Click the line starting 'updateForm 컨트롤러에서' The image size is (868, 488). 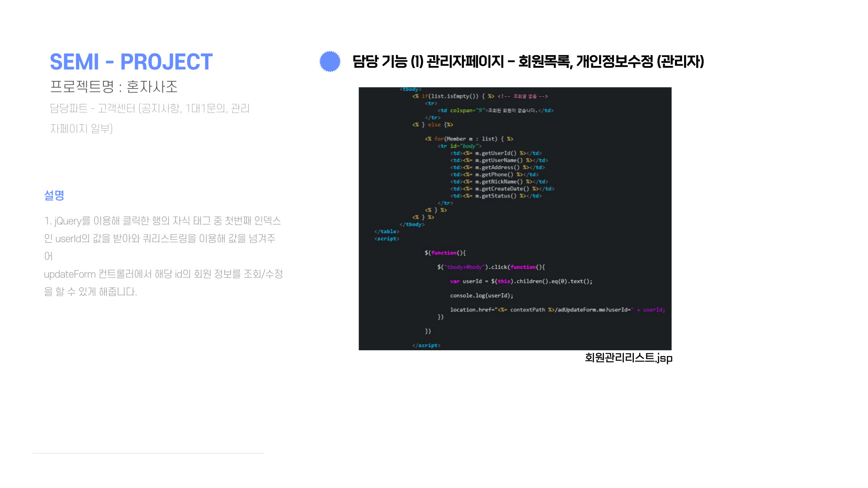point(164,274)
